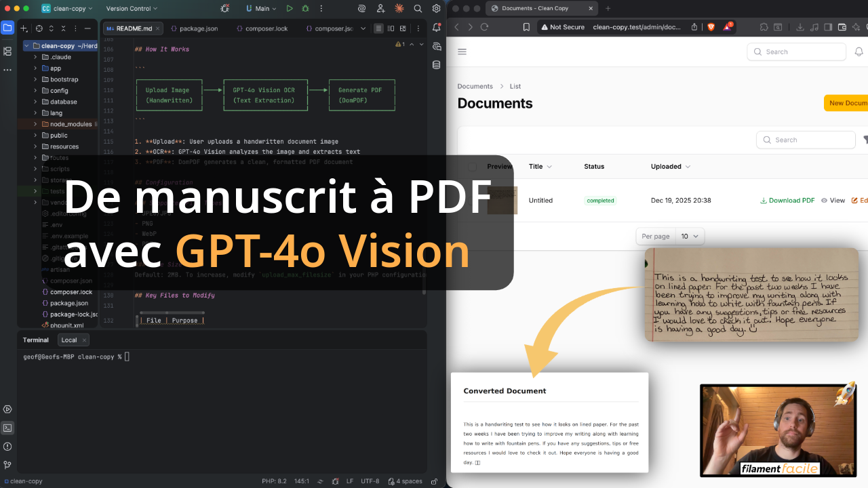This screenshot has width=868, height=488.
Task: Open the Per page 10 dropdown
Action: pyautogui.click(x=690, y=236)
